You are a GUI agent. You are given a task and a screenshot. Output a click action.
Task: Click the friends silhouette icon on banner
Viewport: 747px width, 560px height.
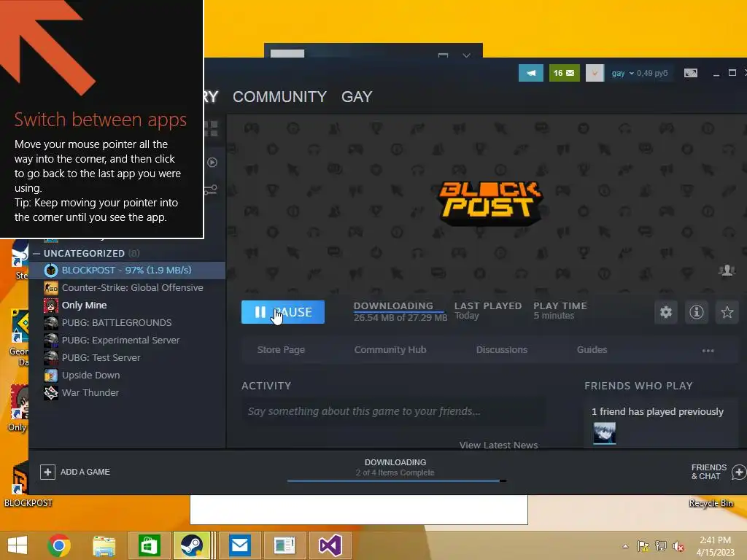[727, 271]
